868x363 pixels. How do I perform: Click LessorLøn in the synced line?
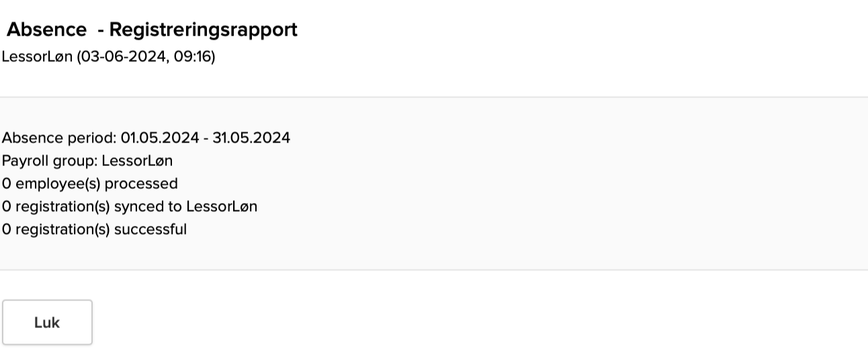(222, 206)
